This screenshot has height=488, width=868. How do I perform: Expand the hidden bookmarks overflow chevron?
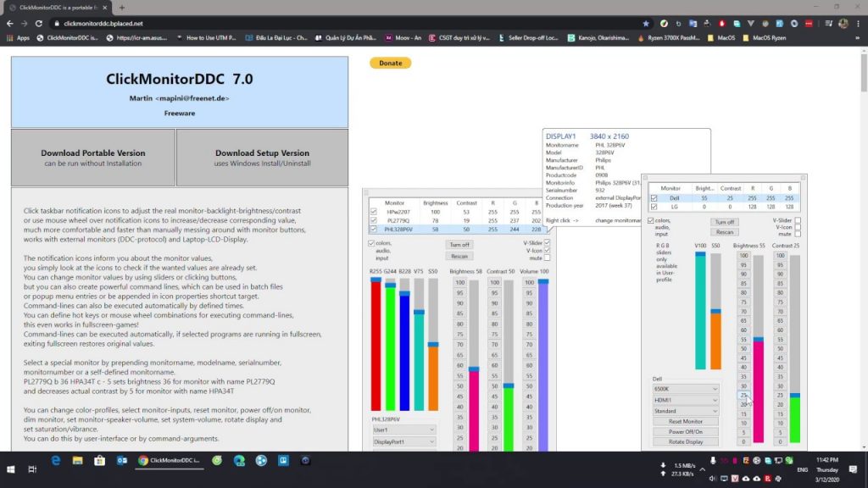coord(858,38)
